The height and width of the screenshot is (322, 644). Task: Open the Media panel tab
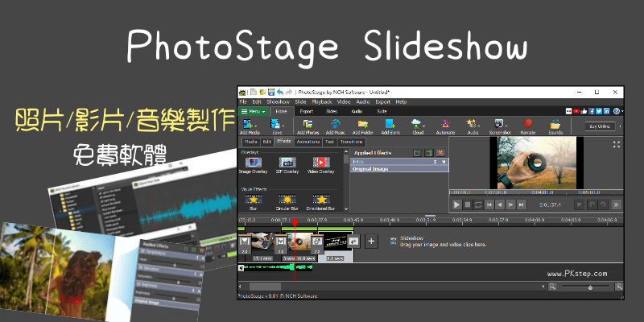251,142
